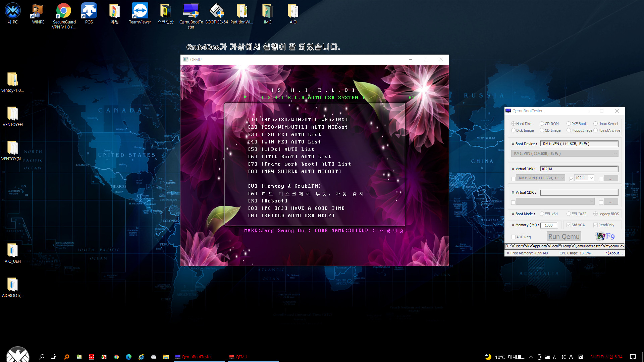Viewport: 644px width, 362px height.
Task: Open the AIO folder on desktop
Action: click(293, 14)
